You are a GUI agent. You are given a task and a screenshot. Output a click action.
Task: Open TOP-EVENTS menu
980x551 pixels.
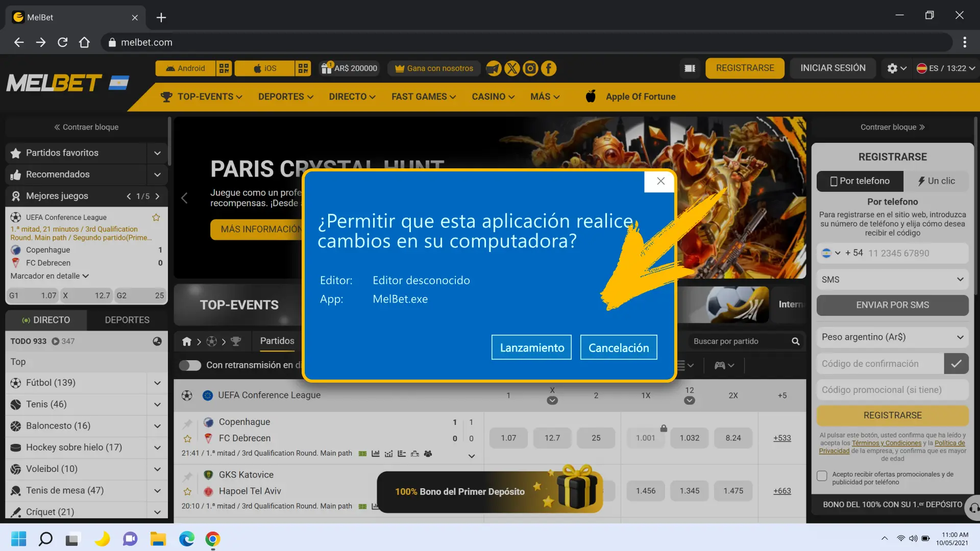[x=202, y=97]
